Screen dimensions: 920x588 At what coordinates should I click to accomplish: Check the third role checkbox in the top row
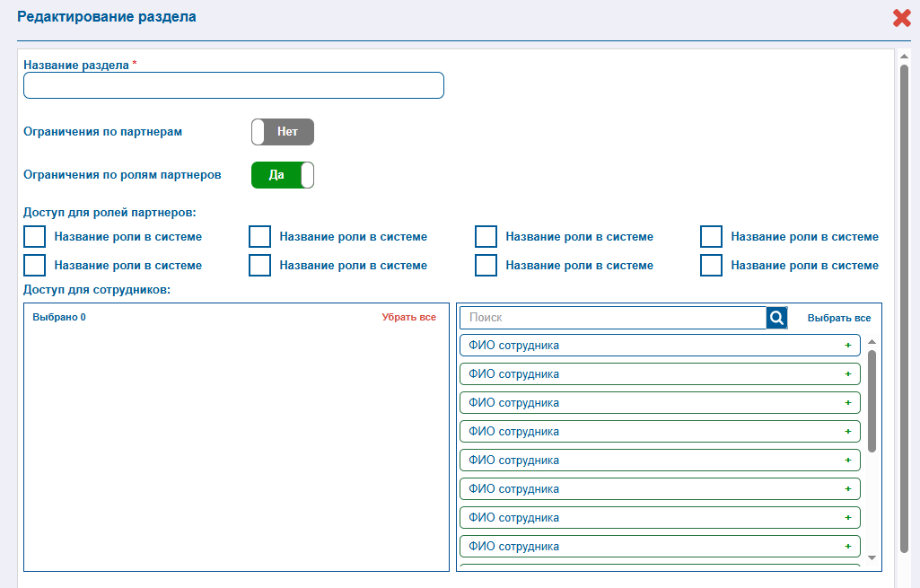(486, 236)
